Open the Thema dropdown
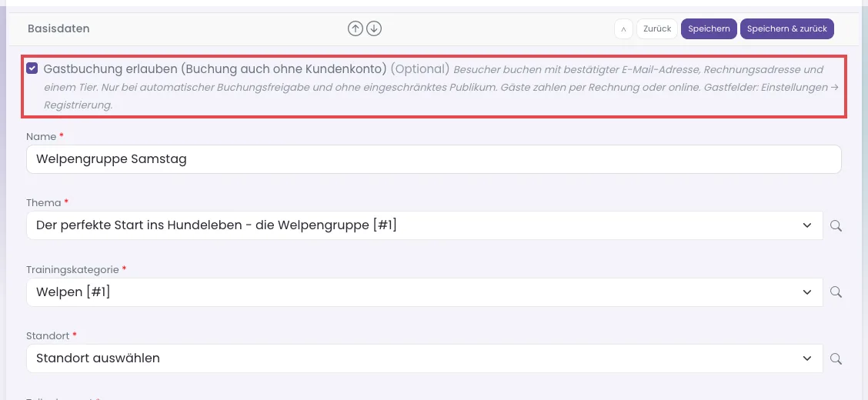Viewport: 868px width, 400px height. tap(424, 225)
